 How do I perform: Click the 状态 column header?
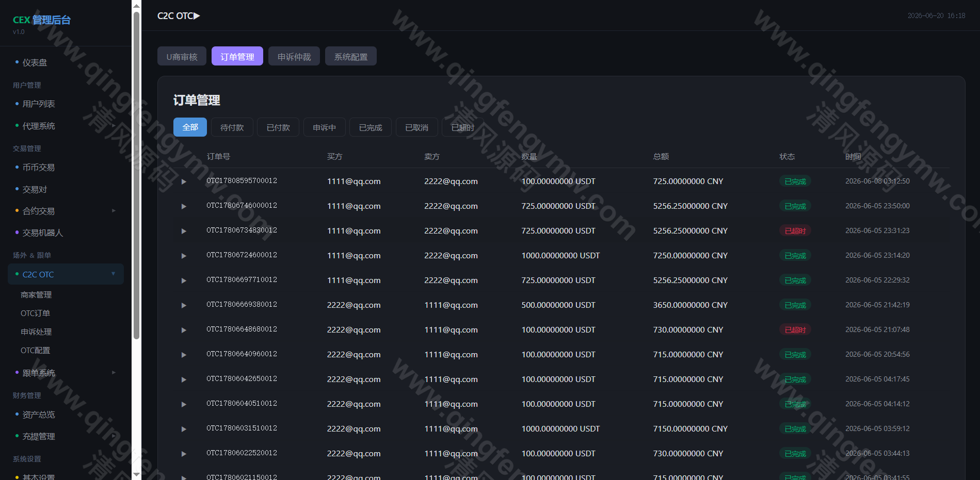coord(787,156)
